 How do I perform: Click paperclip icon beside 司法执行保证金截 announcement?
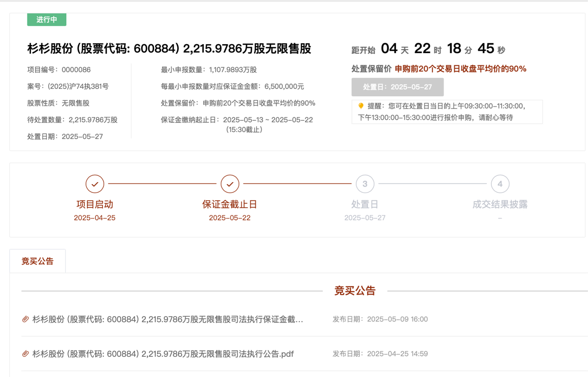26,319
